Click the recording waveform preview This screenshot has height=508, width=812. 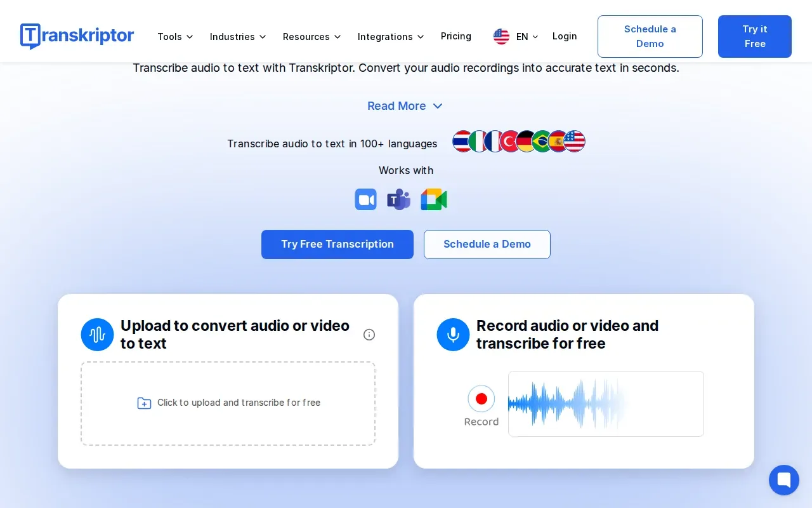[x=606, y=404]
